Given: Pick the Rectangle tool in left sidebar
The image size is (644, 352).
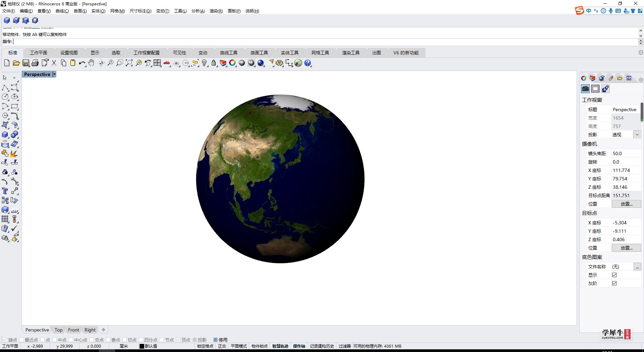Looking at the screenshot, I should (x=14, y=106).
